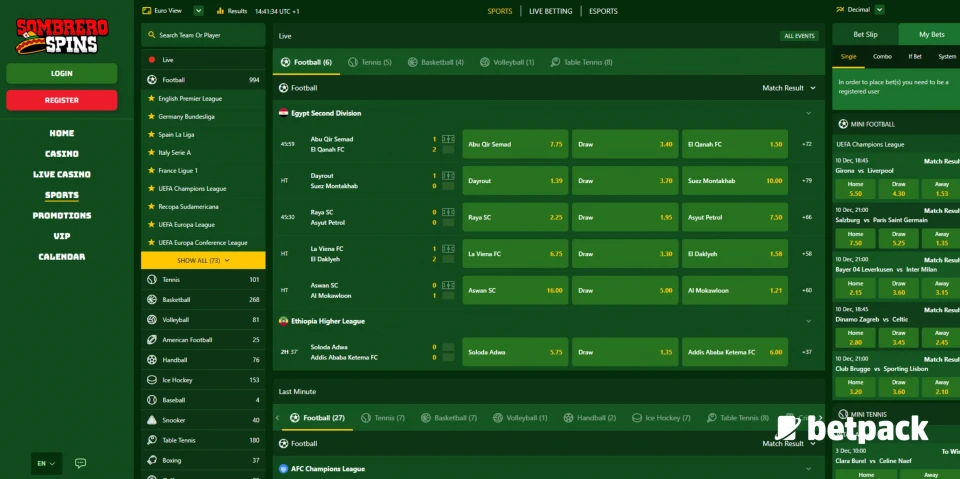Image resolution: width=960 pixels, height=479 pixels.
Task: Click the yellow Show All (73) button
Action: (203, 260)
